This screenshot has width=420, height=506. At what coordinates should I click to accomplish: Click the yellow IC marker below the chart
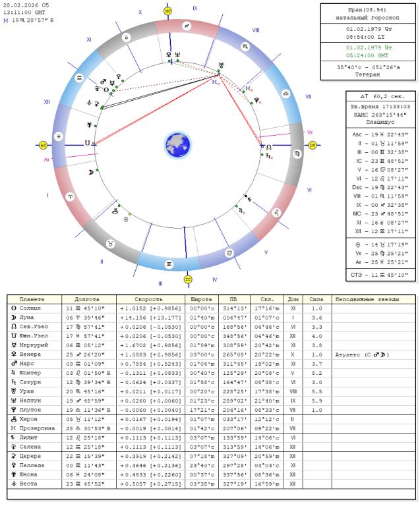pos(188,279)
